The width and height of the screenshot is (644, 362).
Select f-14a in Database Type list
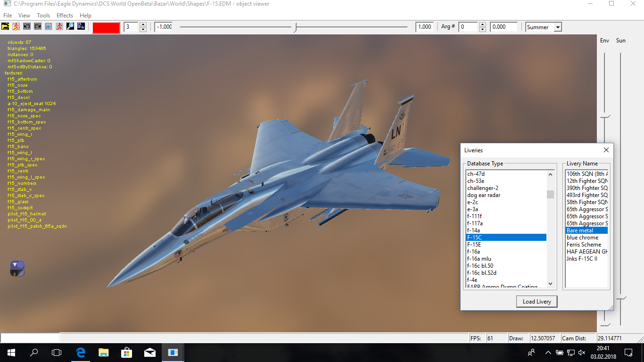(506, 230)
